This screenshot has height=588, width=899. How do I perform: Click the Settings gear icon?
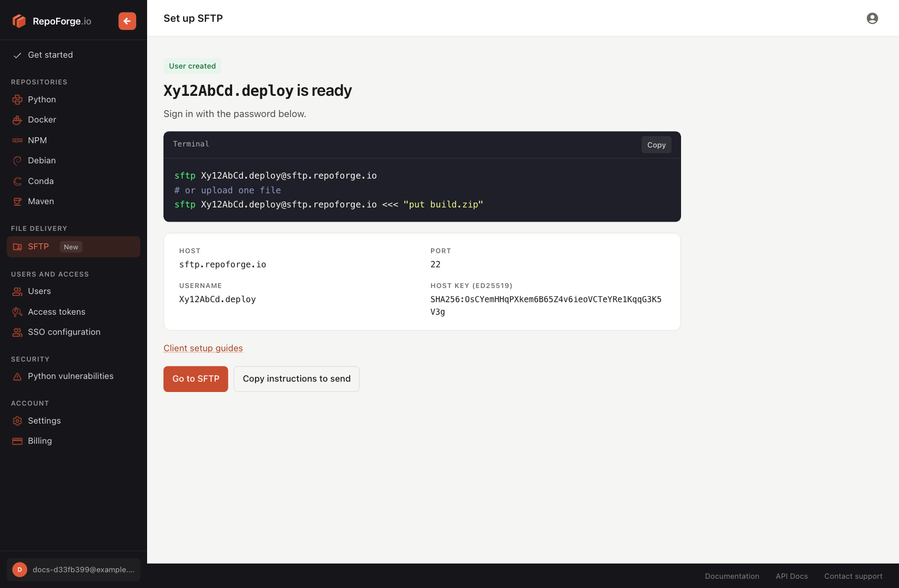17,421
